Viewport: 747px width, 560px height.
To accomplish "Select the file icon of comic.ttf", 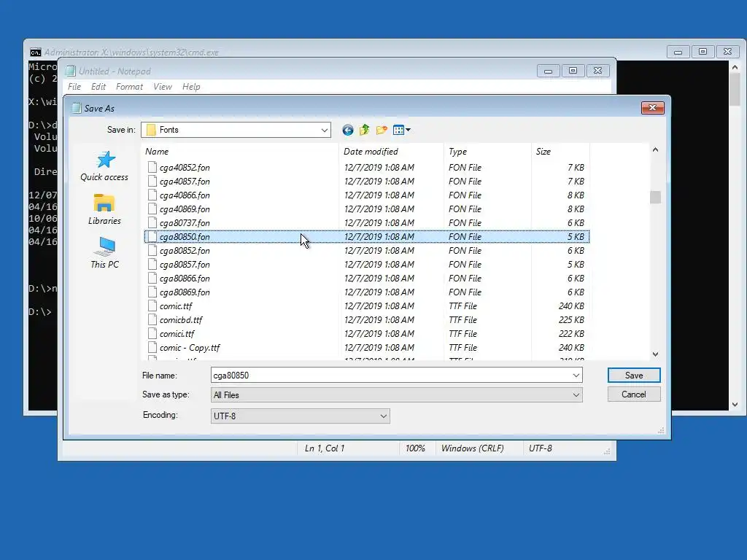I will pos(152,306).
